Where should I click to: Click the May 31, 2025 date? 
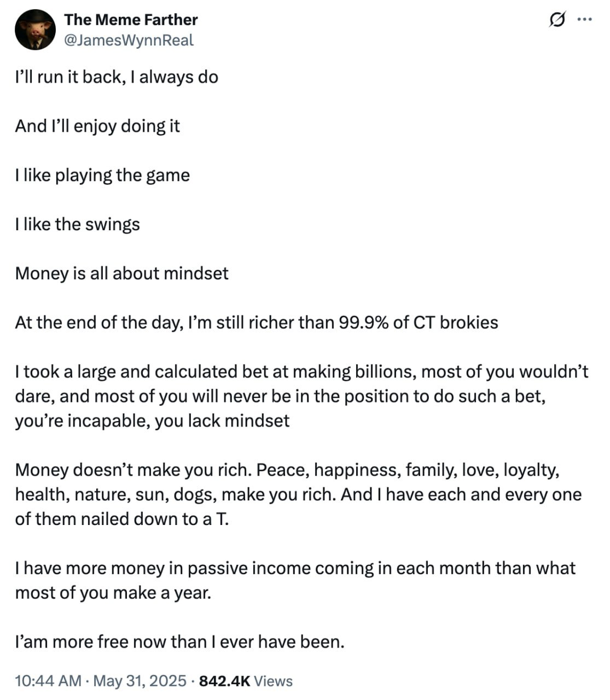point(140,681)
